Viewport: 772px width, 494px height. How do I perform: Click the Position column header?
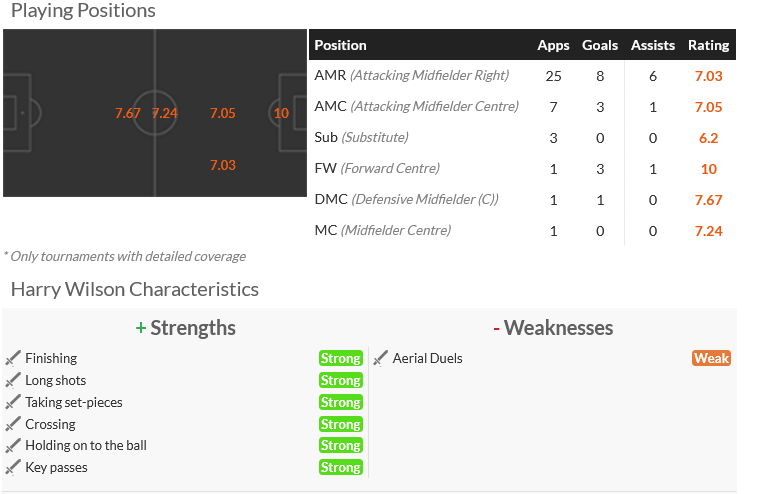(341, 45)
